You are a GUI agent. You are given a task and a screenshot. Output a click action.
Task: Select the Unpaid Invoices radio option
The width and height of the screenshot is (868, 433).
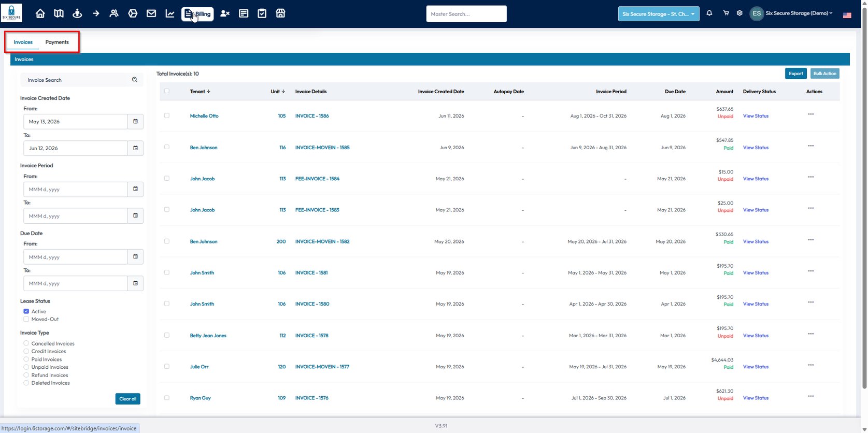pos(26,367)
